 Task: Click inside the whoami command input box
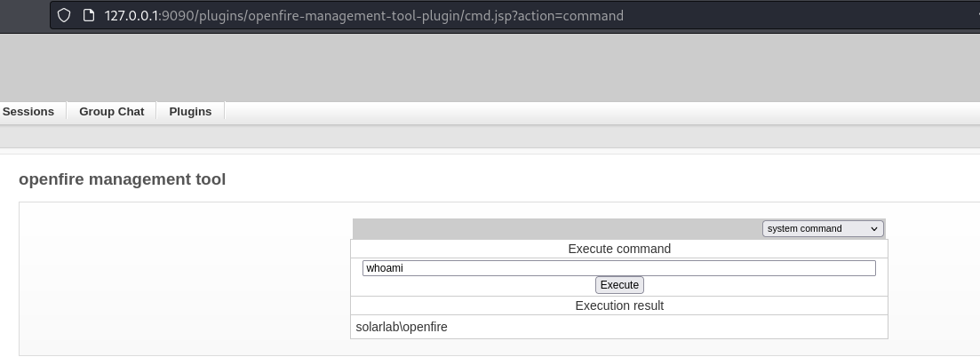pos(618,268)
